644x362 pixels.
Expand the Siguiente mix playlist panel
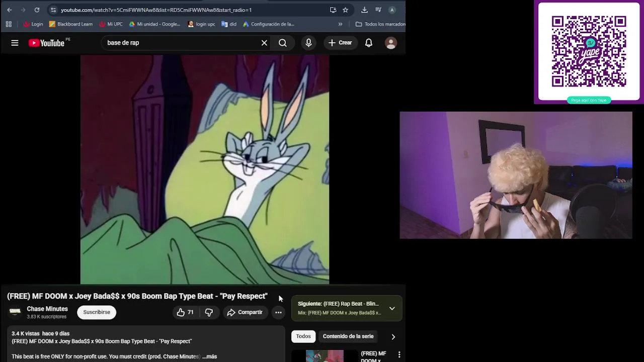click(x=392, y=308)
